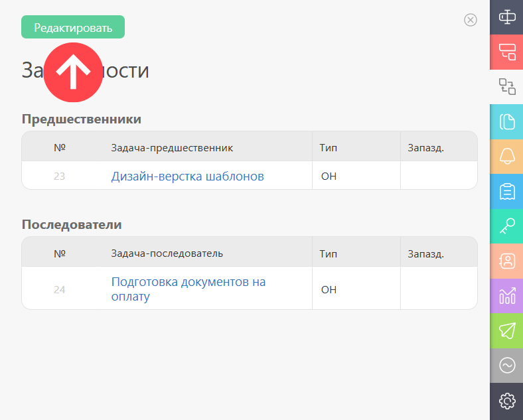Open the documents copy sidebar icon
The width and height of the screenshot is (523, 420).
(x=506, y=121)
